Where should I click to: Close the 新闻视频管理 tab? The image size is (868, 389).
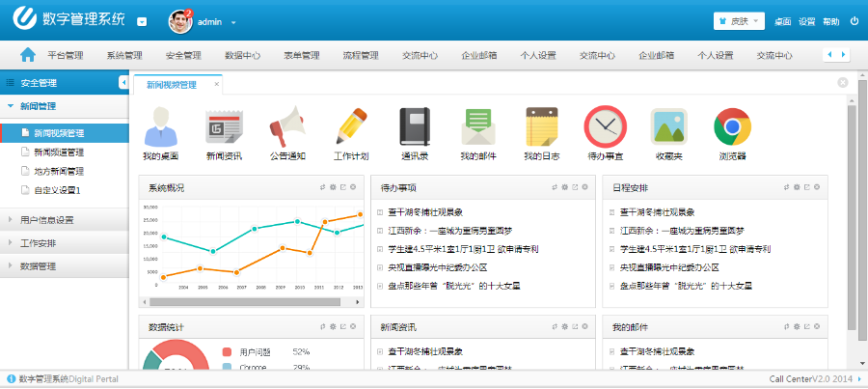click(217, 84)
